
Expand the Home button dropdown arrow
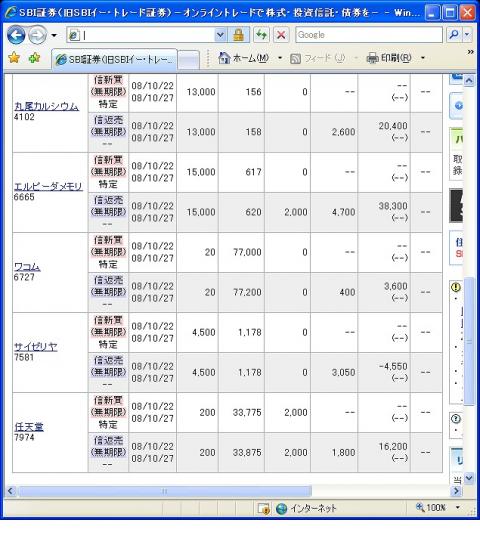coord(280,58)
